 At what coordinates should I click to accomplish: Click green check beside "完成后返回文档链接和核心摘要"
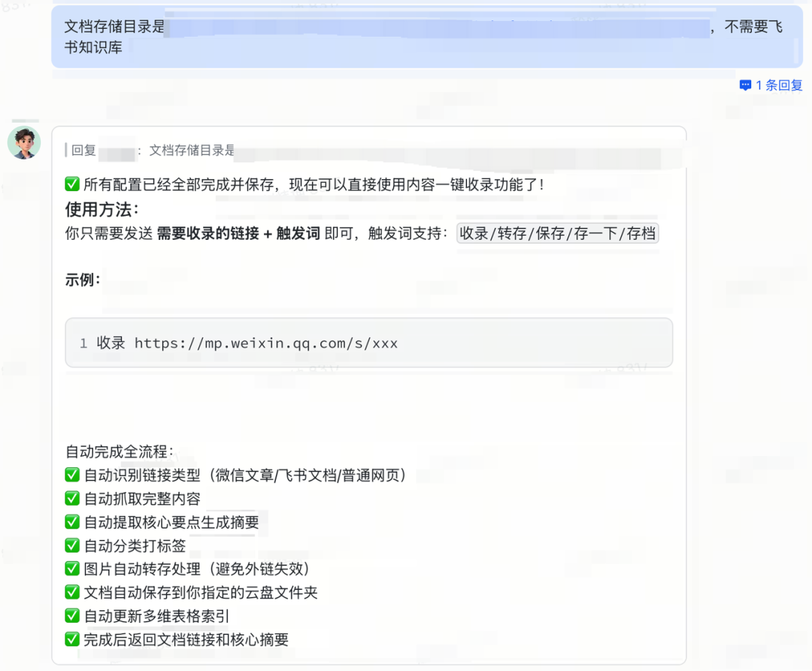[x=72, y=639]
